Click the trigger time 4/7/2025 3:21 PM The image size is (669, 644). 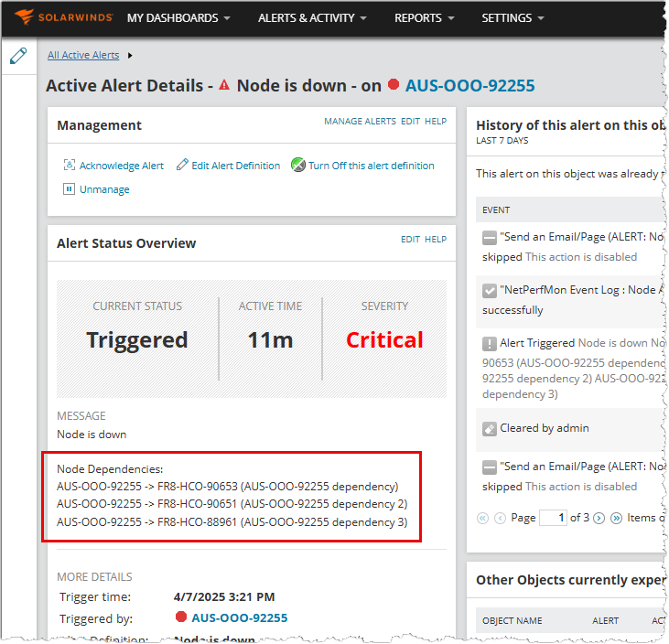coord(224,596)
